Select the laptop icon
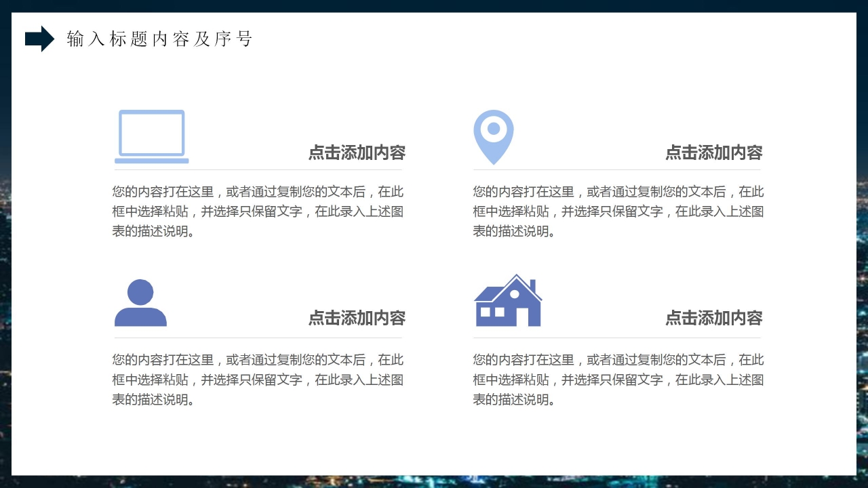 [151, 137]
